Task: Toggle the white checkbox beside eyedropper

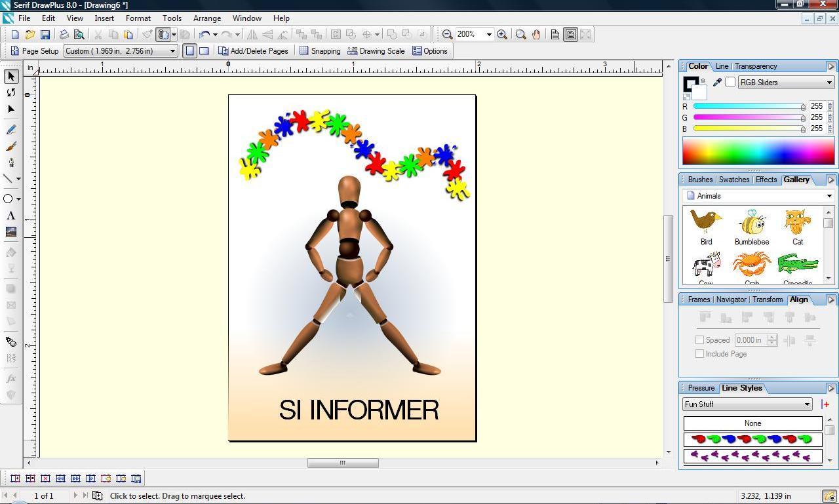Action: click(x=730, y=82)
